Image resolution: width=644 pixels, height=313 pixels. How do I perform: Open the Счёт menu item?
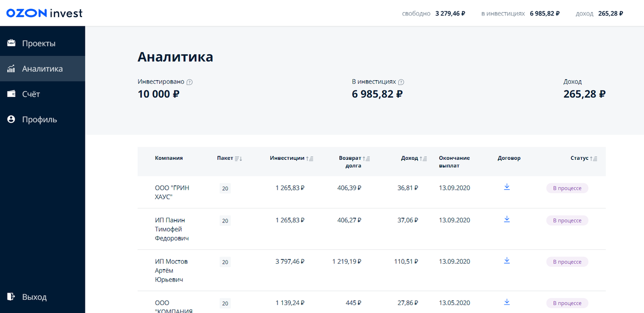click(x=31, y=94)
